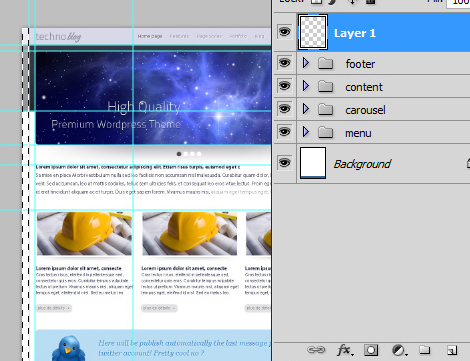The image size is (470, 361).
Task: Select the Background layer name
Action: pyautogui.click(x=362, y=164)
